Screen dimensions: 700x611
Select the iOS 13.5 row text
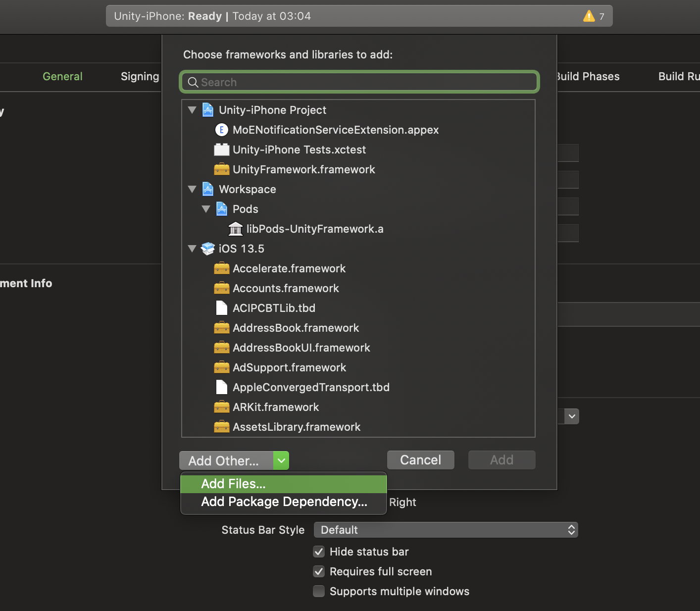242,249
